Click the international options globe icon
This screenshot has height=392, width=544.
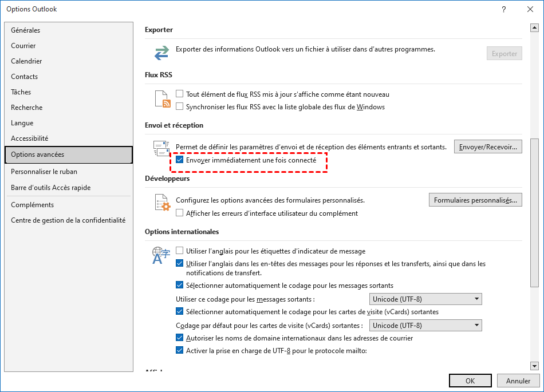click(x=161, y=255)
